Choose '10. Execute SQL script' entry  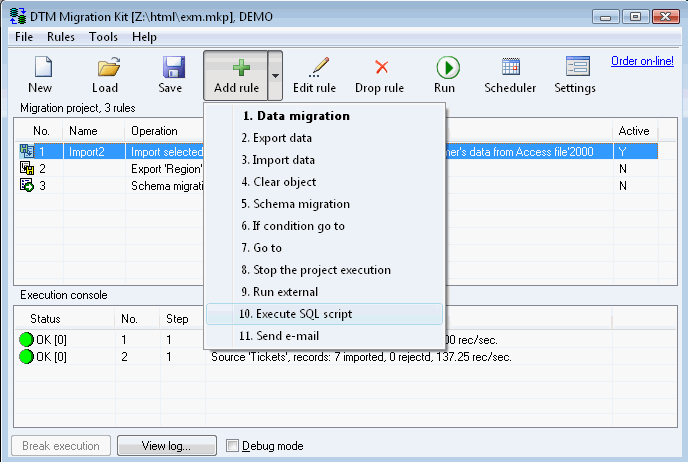point(324,314)
